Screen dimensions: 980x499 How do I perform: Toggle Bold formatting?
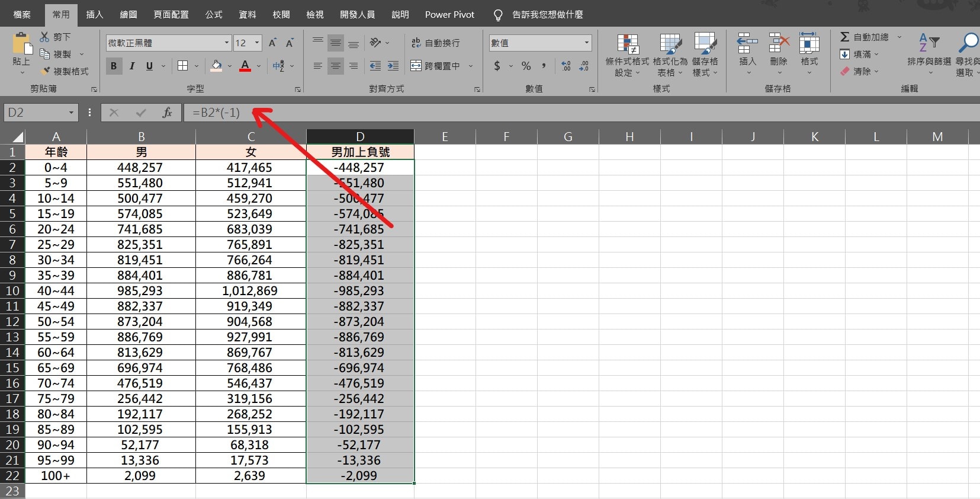(x=114, y=66)
